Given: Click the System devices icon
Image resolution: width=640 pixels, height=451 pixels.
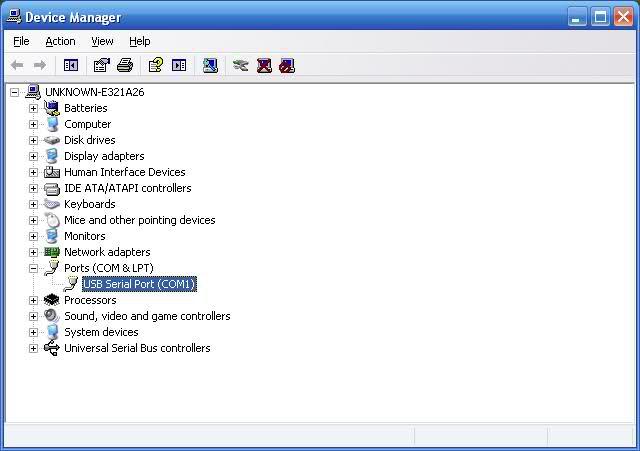Looking at the screenshot, I should [x=52, y=332].
